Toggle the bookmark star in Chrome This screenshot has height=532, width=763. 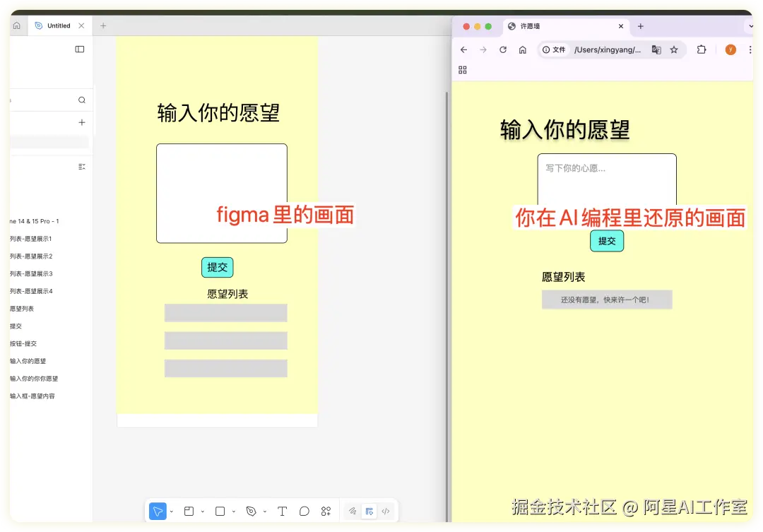pyautogui.click(x=673, y=49)
